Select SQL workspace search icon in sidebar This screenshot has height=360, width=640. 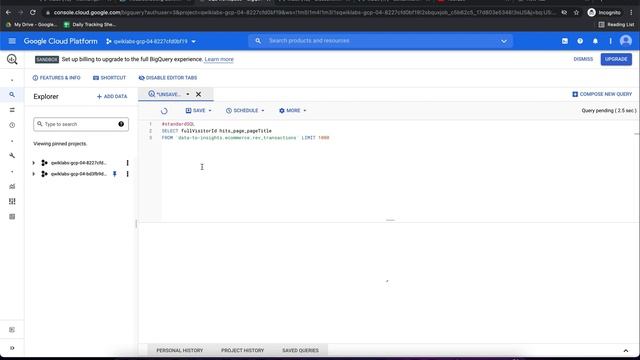12,95
